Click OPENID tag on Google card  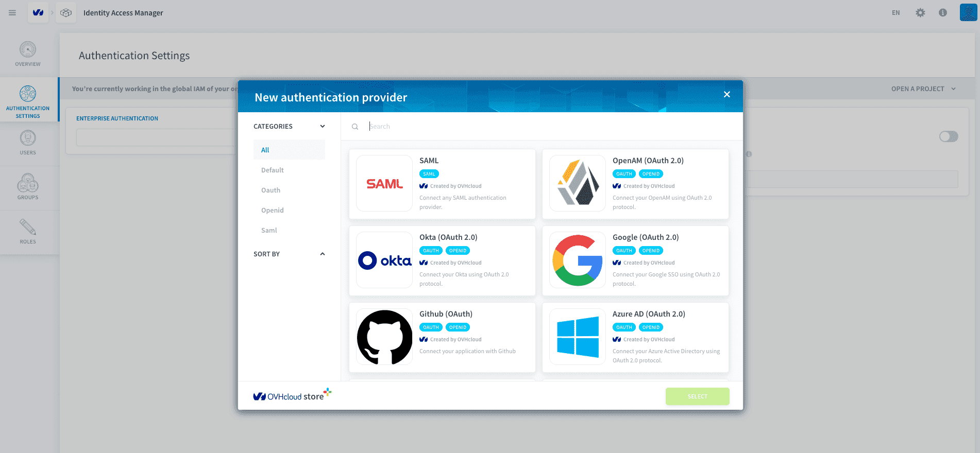click(x=651, y=251)
